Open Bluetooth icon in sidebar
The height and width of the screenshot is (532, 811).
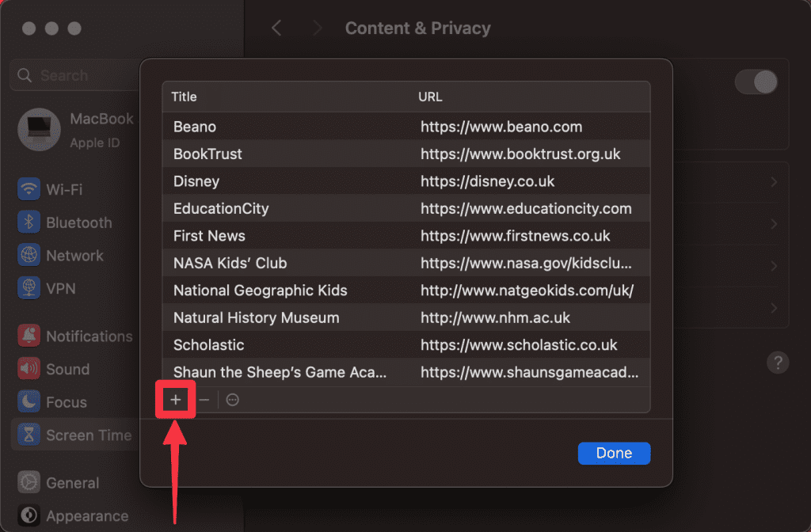[x=29, y=222]
